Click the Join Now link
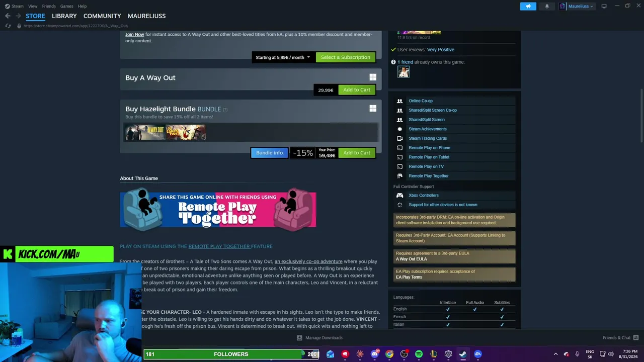This screenshot has height=362, width=644. point(135,34)
